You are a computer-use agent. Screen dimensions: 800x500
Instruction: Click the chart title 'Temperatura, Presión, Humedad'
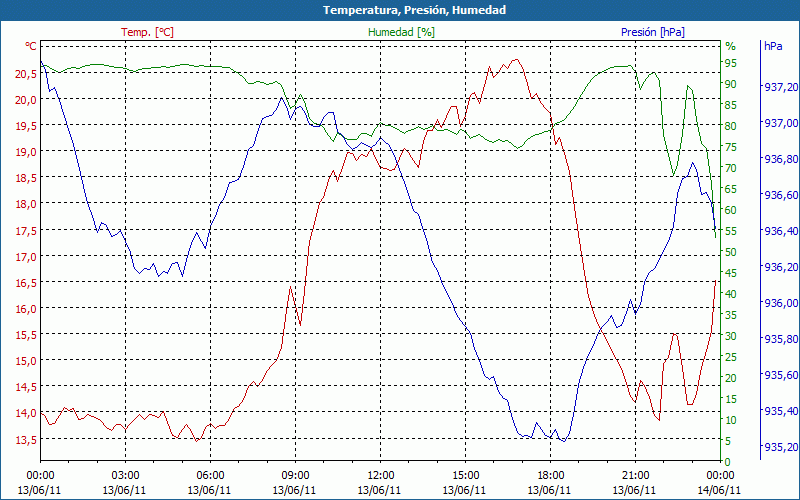414,10
